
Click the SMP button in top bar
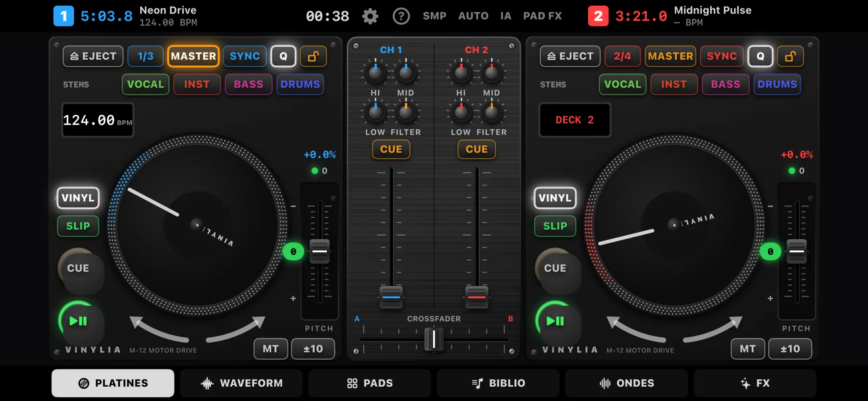coord(434,16)
